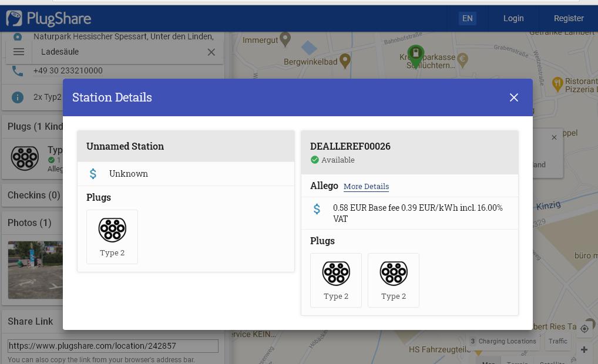Click the Share Link URL field

click(113, 346)
